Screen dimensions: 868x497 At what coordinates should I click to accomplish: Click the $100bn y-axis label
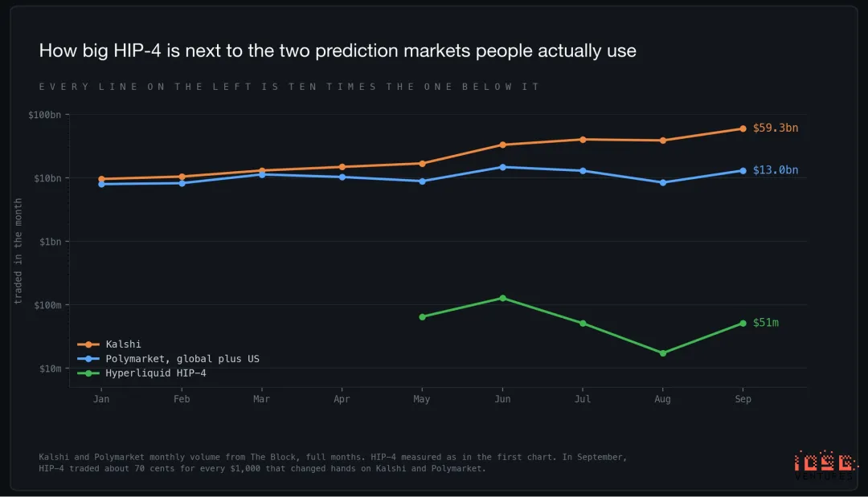coord(45,115)
